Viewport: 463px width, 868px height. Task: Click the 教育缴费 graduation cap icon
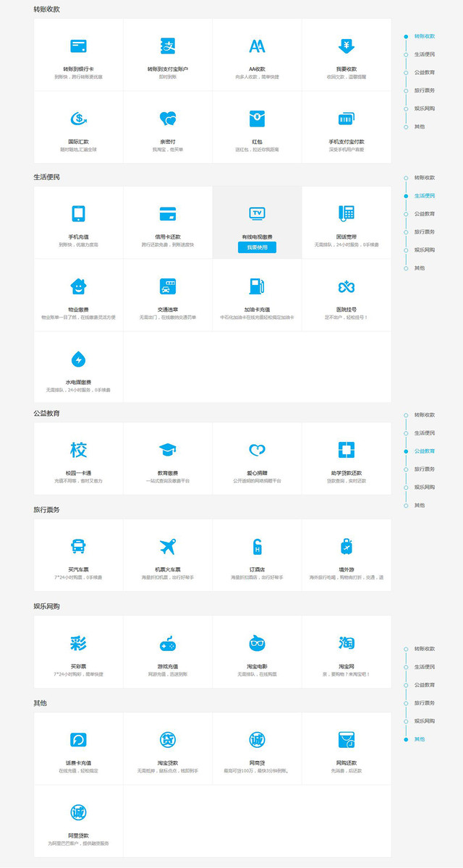click(168, 449)
